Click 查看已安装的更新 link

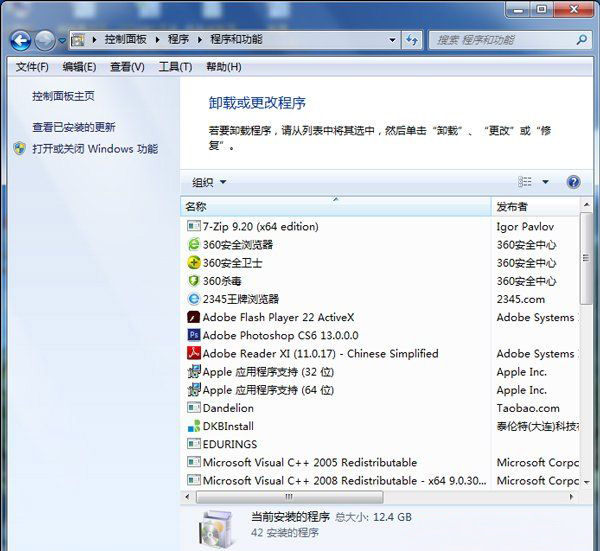point(73,127)
